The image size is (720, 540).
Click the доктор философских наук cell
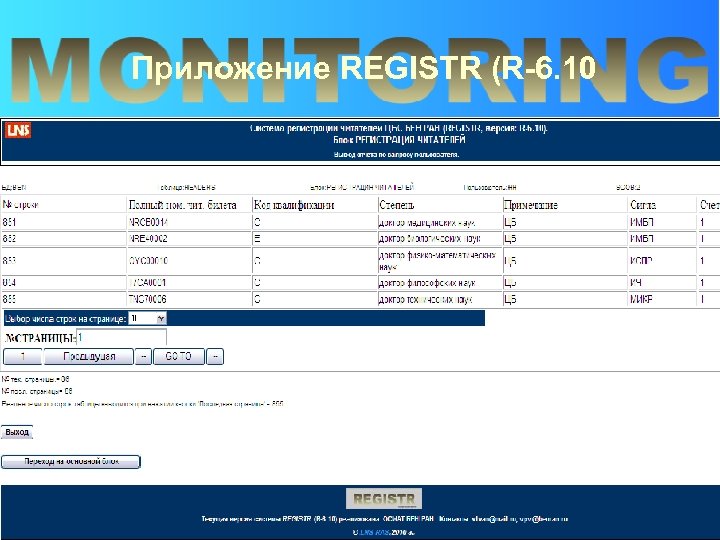click(440, 283)
